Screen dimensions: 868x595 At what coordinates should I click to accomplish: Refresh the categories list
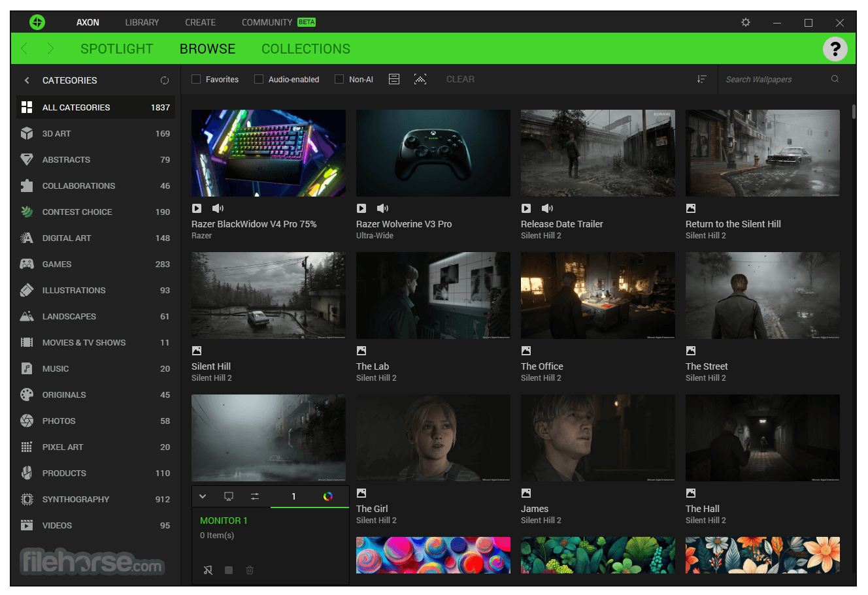point(165,80)
